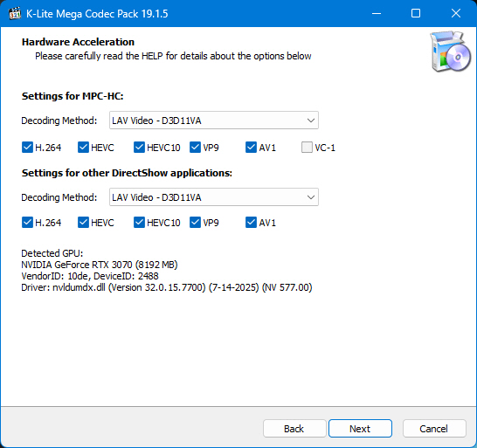Image resolution: width=477 pixels, height=448 pixels.
Task: Toggle HEVC for other DirectShow applications
Action: (83, 223)
